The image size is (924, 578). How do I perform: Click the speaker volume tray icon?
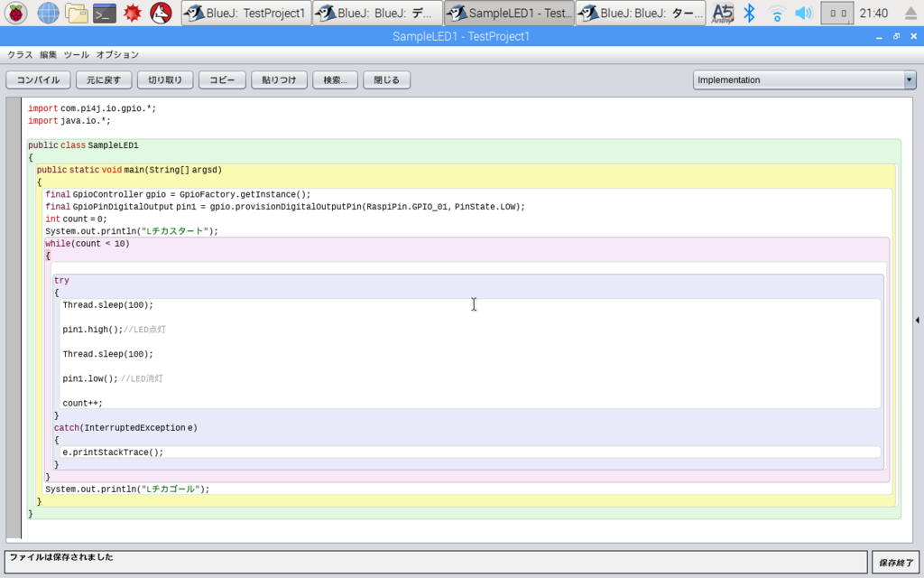803,13
